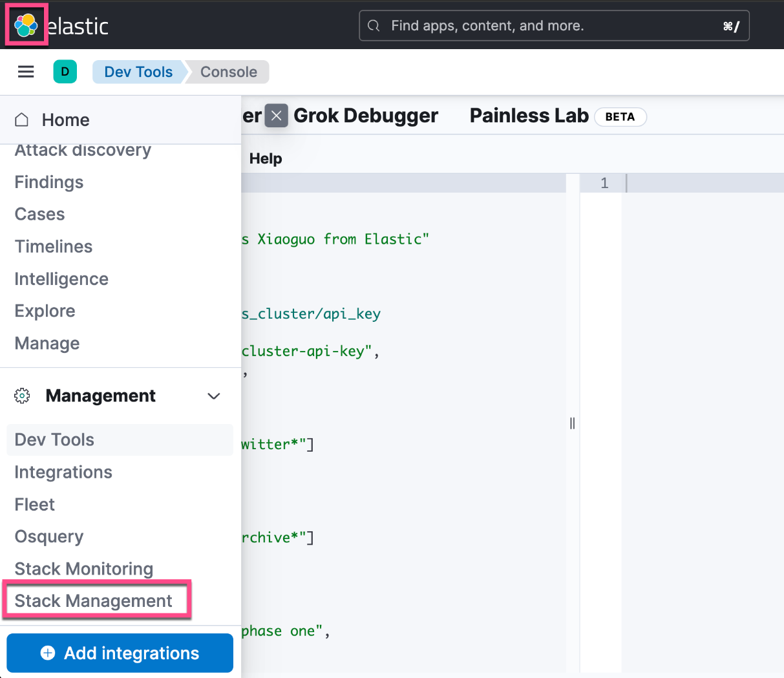
Task: Go to Stack Monitoring page
Action: tap(84, 569)
